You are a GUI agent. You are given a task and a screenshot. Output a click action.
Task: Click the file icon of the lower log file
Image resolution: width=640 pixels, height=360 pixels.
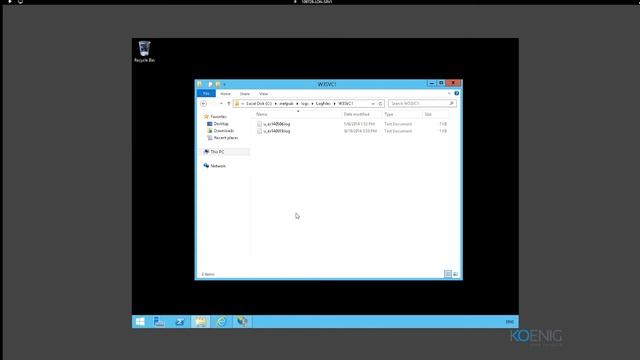(259, 131)
